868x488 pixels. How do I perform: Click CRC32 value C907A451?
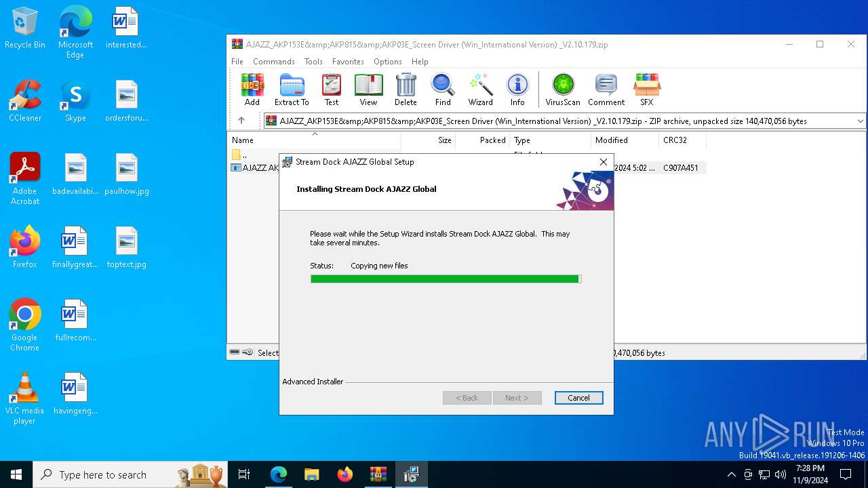pyautogui.click(x=681, y=167)
